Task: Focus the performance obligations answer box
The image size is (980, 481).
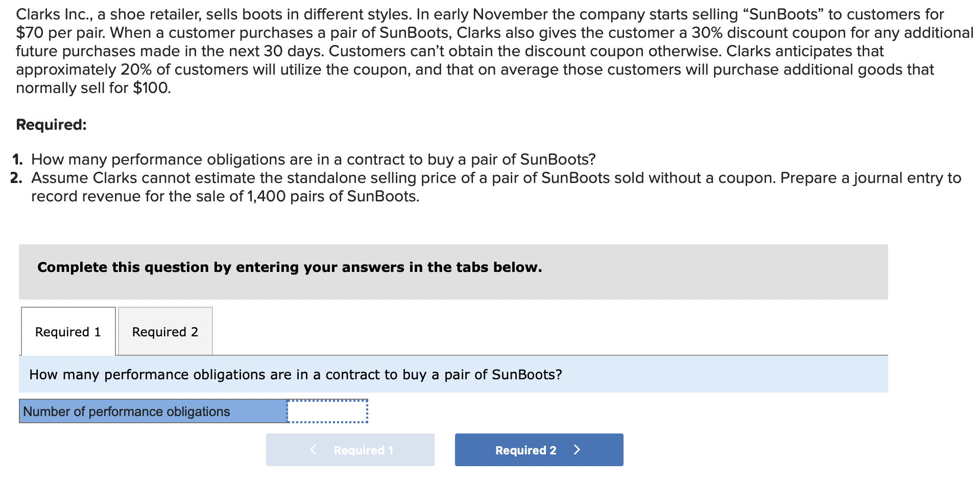Action: (x=327, y=411)
